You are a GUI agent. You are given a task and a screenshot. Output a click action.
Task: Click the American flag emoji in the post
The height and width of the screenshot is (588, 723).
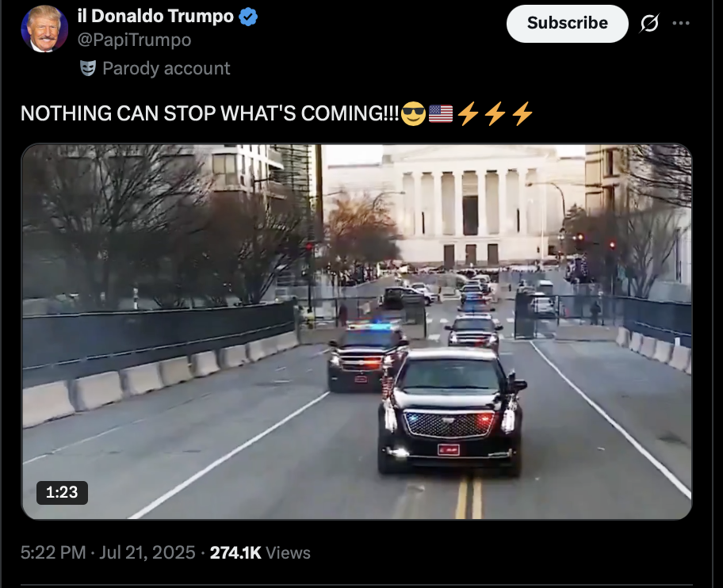pos(441,114)
